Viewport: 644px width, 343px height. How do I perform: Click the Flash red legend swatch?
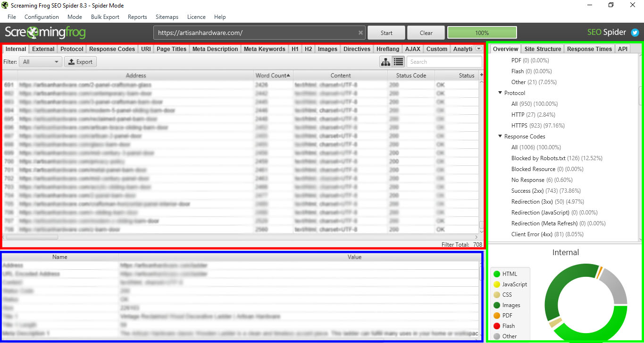tap(496, 326)
